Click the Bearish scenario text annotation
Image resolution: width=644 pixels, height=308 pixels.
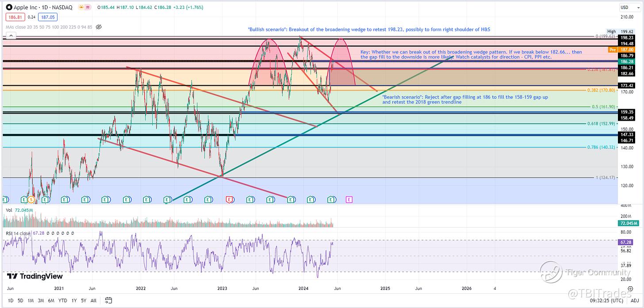tap(465, 99)
